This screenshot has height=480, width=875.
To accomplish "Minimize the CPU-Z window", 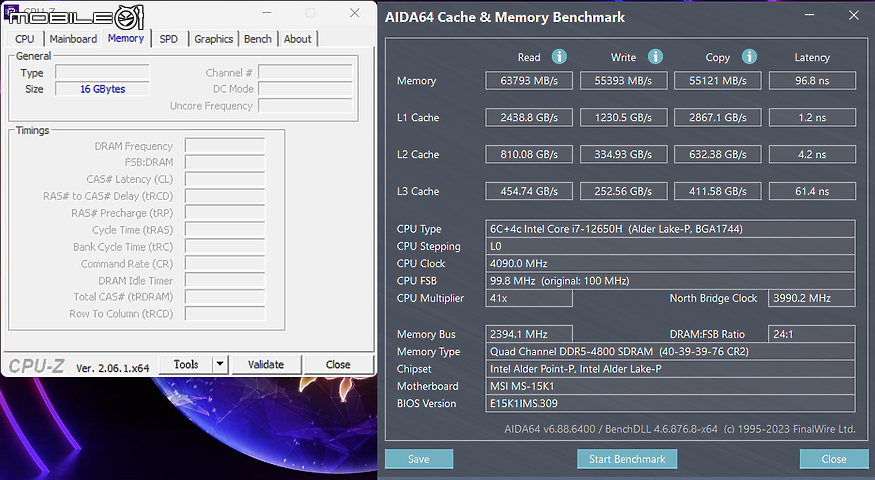I will pyautogui.click(x=267, y=12).
